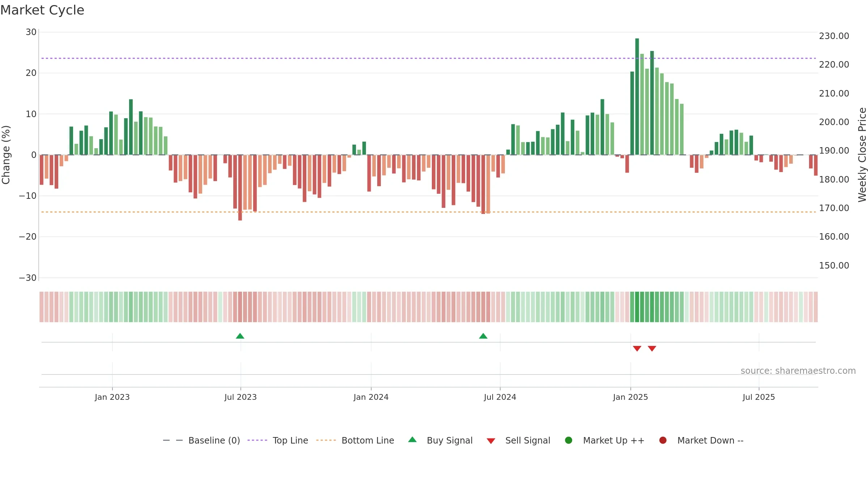The height and width of the screenshot is (488, 868).
Task: Click the Market Down -- red dot
Action: click(x=663, y=440)
